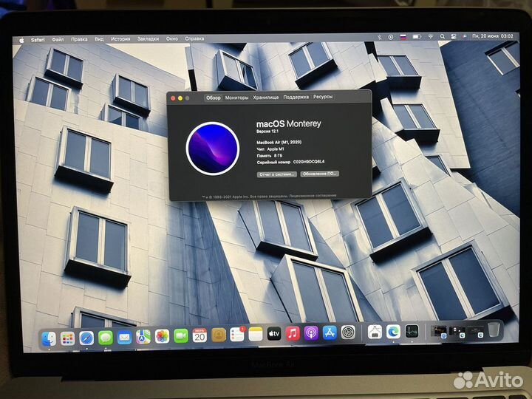Open the История menu
Viewport: 532px width, 399px height.
pos(120,39)
